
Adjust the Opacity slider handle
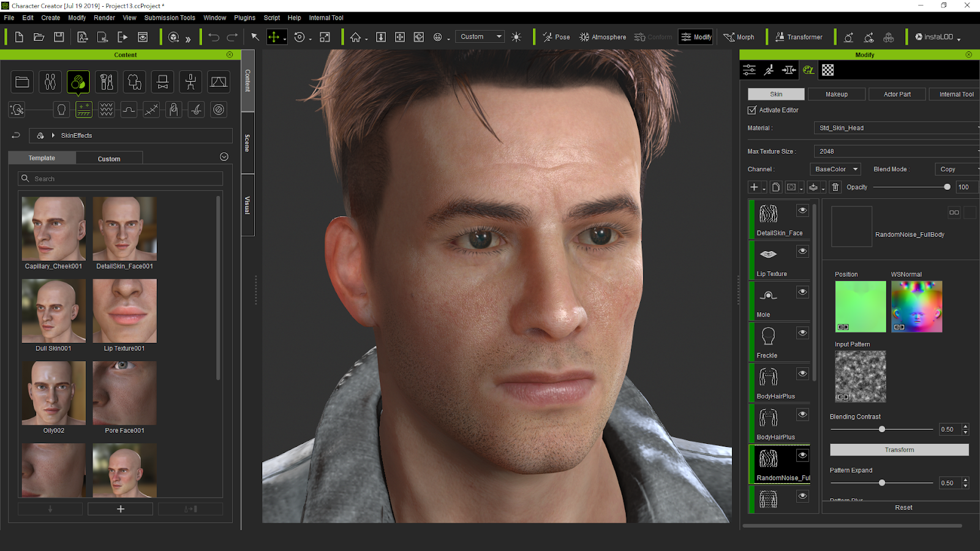[x=947, y=187]
